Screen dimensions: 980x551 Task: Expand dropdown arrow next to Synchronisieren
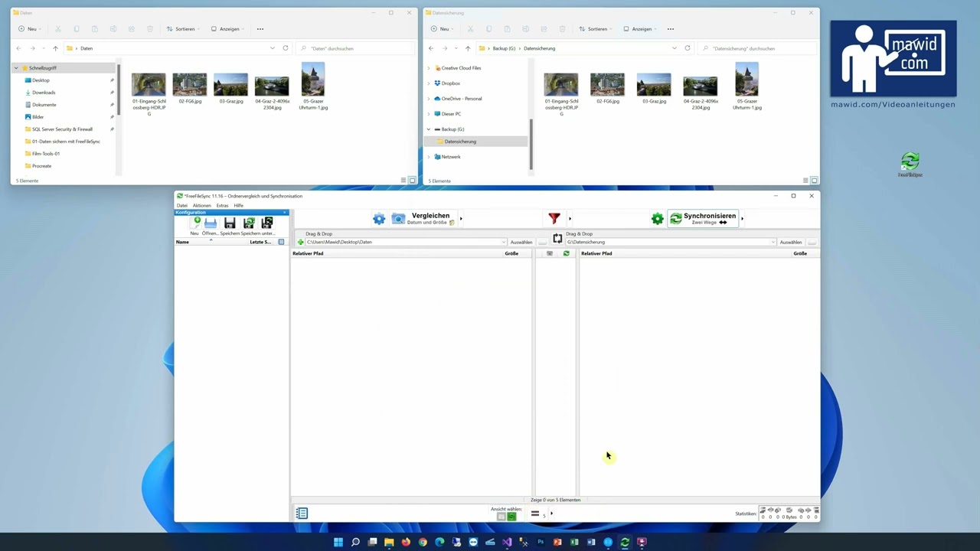point(742,219)
